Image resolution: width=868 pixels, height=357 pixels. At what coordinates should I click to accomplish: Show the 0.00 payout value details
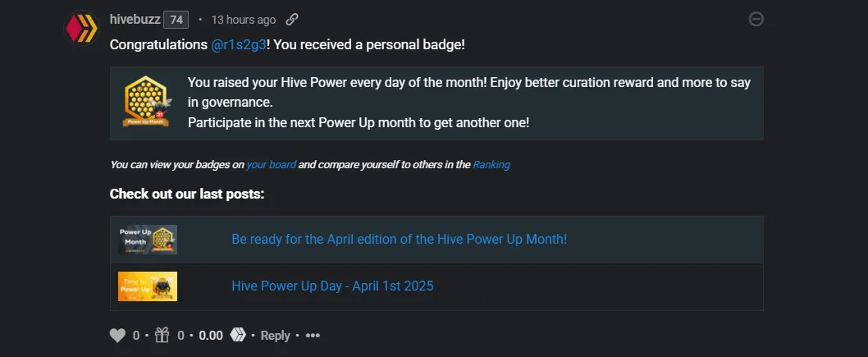pyautogui.click(x=211, y=336)
